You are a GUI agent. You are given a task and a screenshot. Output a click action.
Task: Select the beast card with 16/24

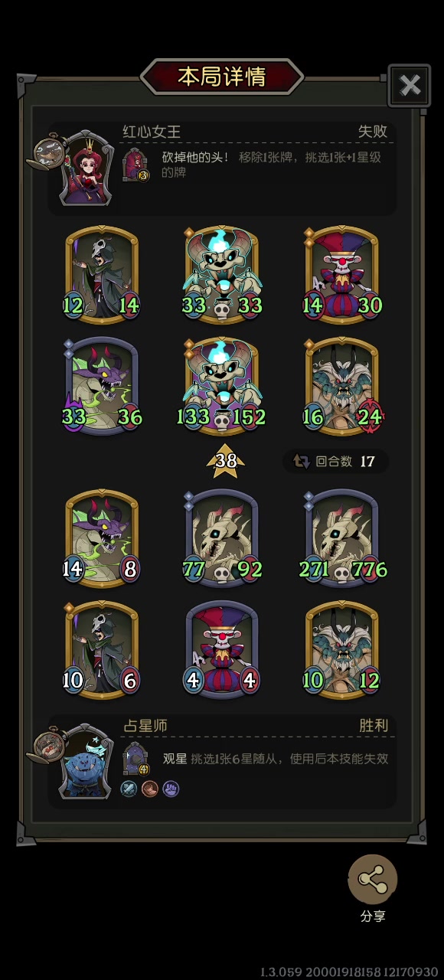click(x=342, y=386)
